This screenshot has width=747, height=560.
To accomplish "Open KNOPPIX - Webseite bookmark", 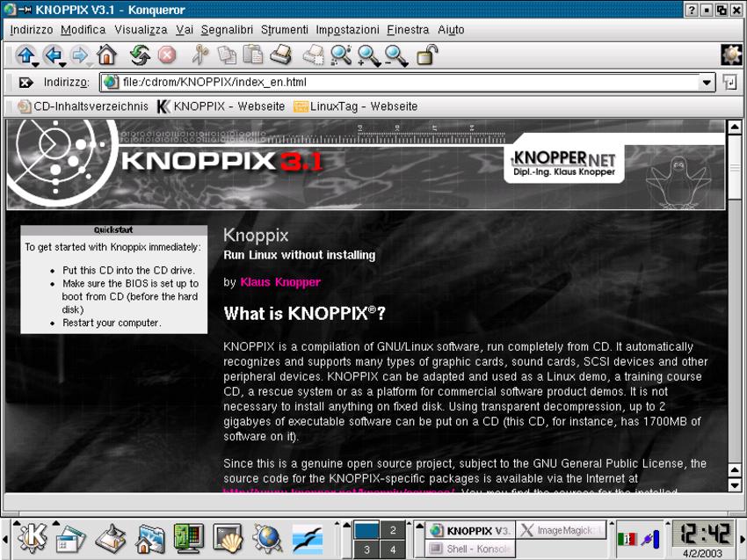I will click(221, 106).
